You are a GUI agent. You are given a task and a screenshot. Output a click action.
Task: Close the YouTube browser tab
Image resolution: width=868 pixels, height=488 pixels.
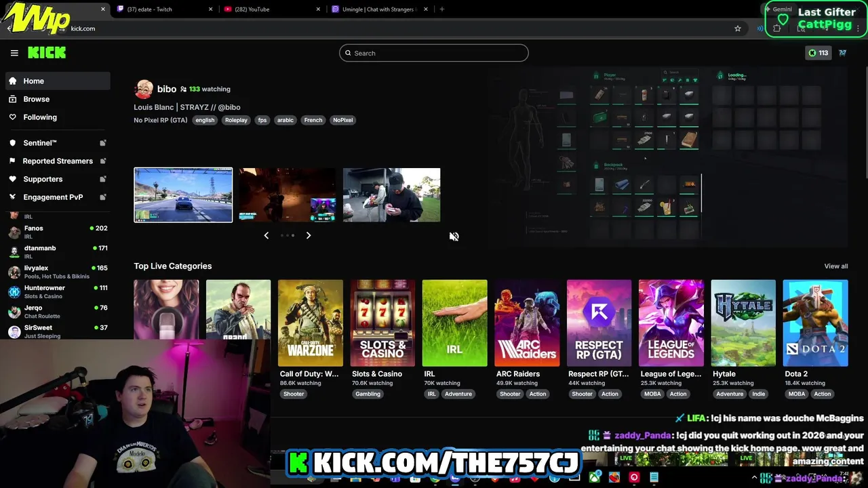[318, 9]
